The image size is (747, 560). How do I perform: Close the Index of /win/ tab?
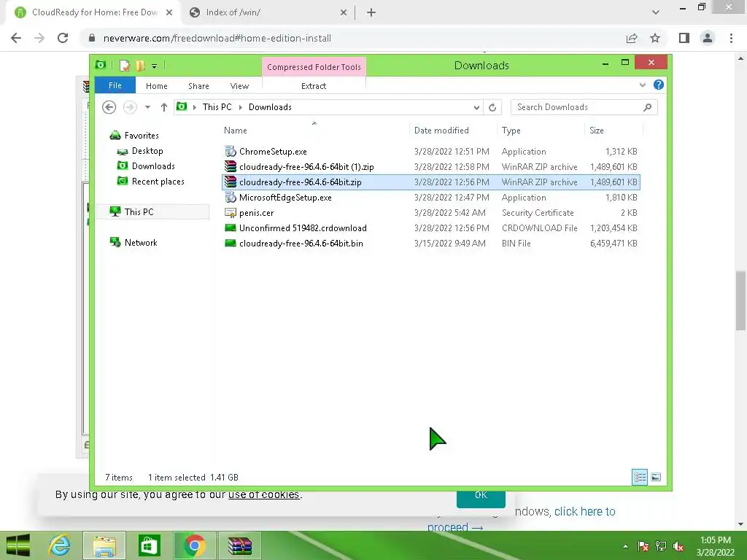click(x=344, y=12)
